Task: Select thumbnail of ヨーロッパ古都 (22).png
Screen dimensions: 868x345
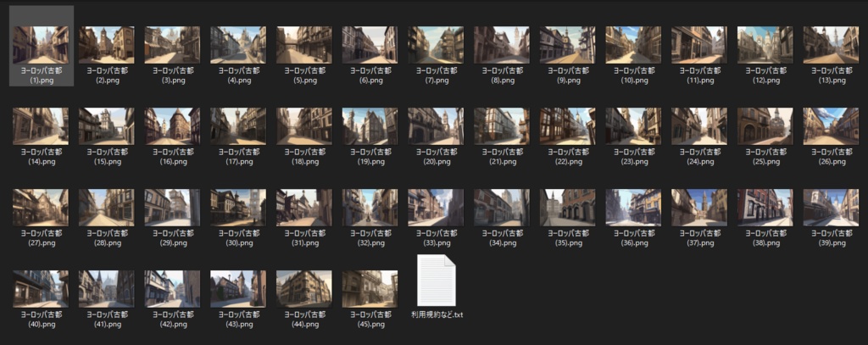Action: [567, 126]
